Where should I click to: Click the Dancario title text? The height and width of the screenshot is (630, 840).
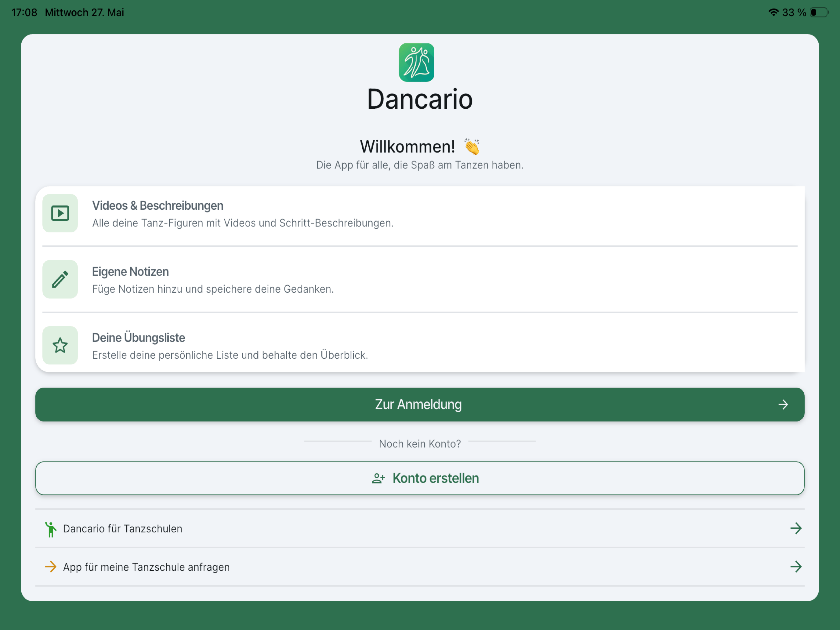420,99
